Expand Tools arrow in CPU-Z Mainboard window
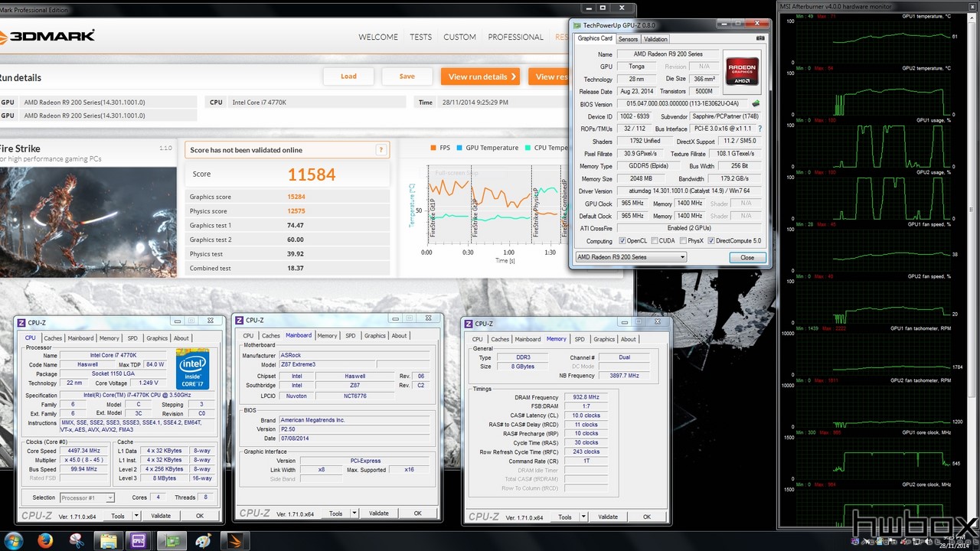The image size is (980, 551). (x=354, y=514)
